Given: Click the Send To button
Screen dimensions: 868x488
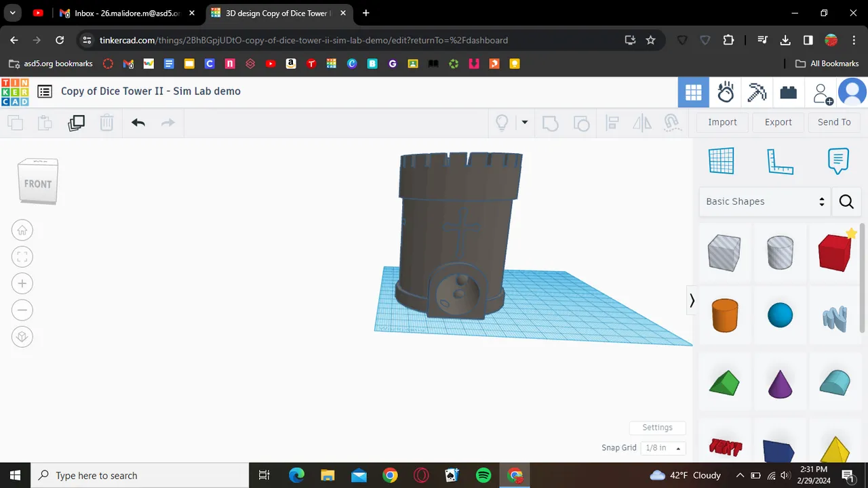Looking at the screenshot, I should coord(834,122).
